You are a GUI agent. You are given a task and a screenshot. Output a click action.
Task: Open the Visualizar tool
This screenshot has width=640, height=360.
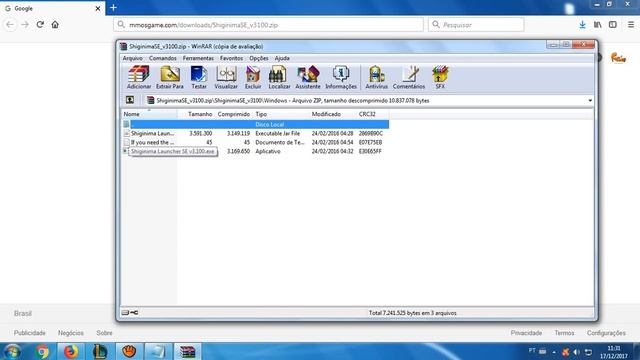[x=226, y=78]
